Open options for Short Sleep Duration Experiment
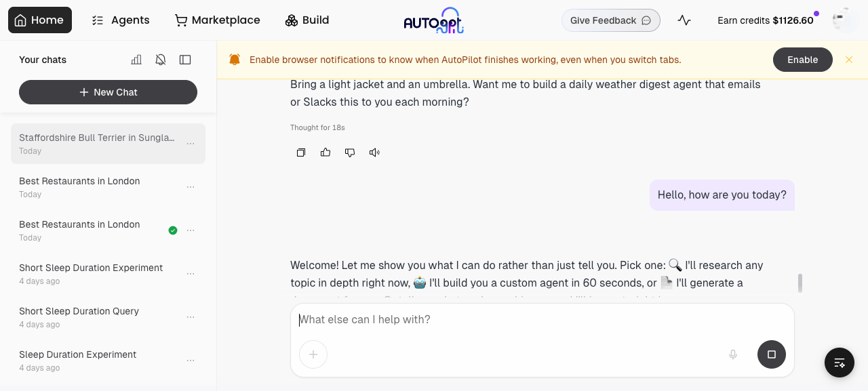Viewport: 868px width, 391px height. pos(191,274)
